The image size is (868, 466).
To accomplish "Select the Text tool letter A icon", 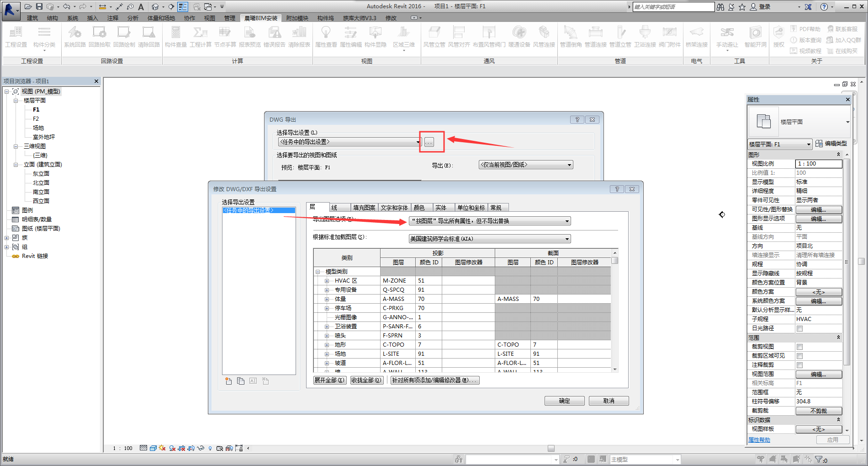I will pos(141,6).
